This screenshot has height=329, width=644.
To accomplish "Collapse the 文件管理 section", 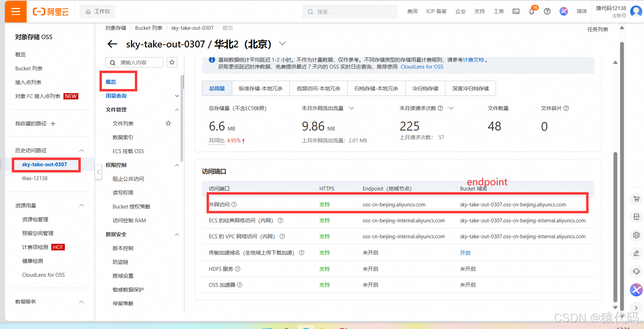I will [x=177, y=110].
